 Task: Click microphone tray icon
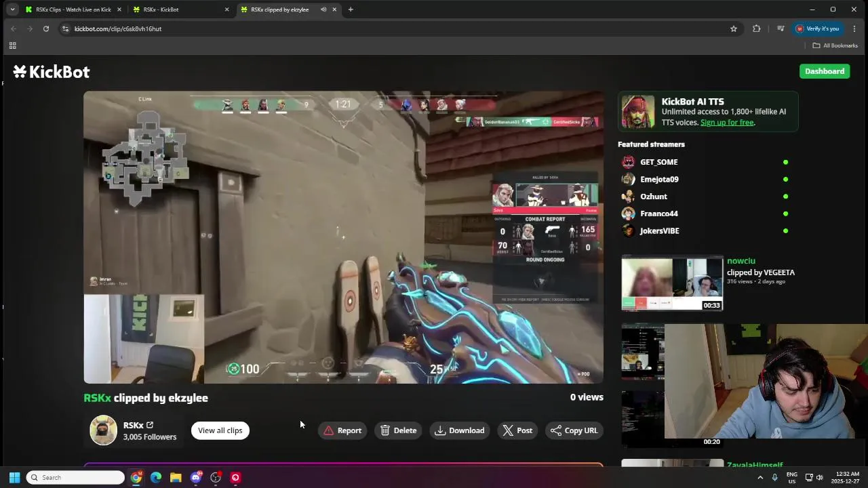pos(775,478)
